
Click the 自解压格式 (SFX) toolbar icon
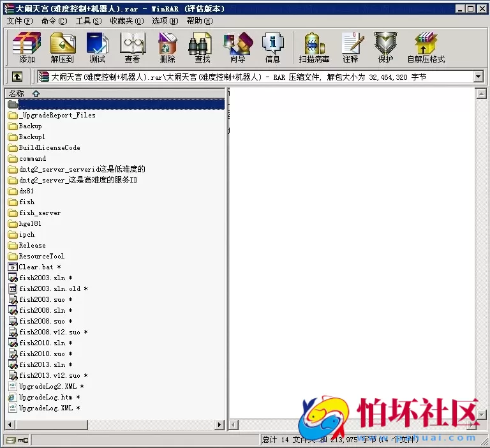(x=426, y=47)
